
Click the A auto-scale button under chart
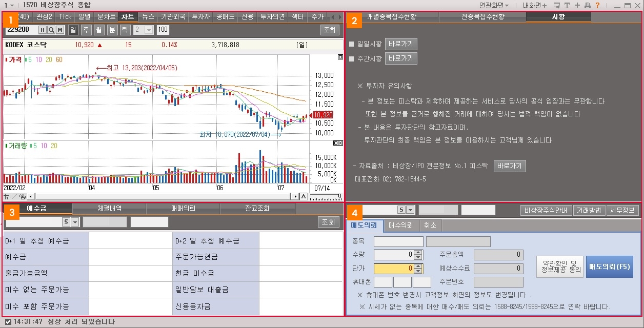303,196
